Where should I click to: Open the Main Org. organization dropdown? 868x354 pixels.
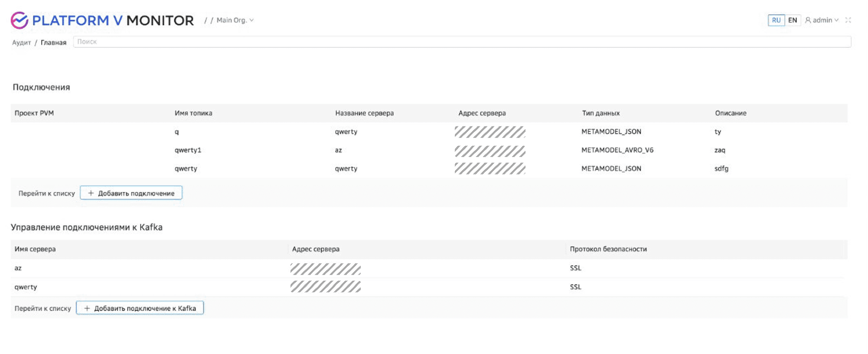(x=235, y=20)
